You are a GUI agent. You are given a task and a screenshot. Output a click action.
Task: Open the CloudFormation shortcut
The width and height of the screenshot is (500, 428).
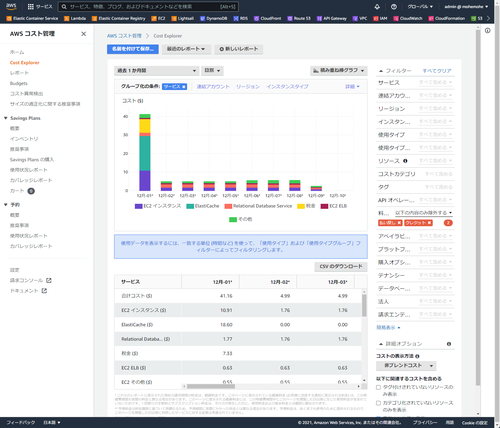(x=447, y=18)
